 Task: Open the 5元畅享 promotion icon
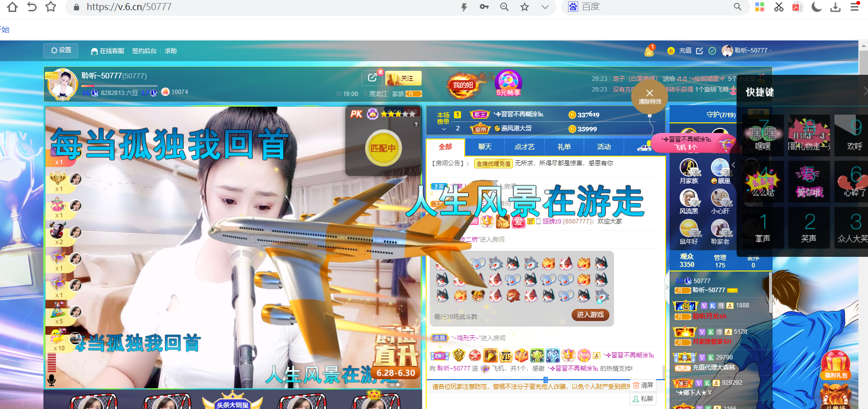pyautogui.click(x=508, y=83)
